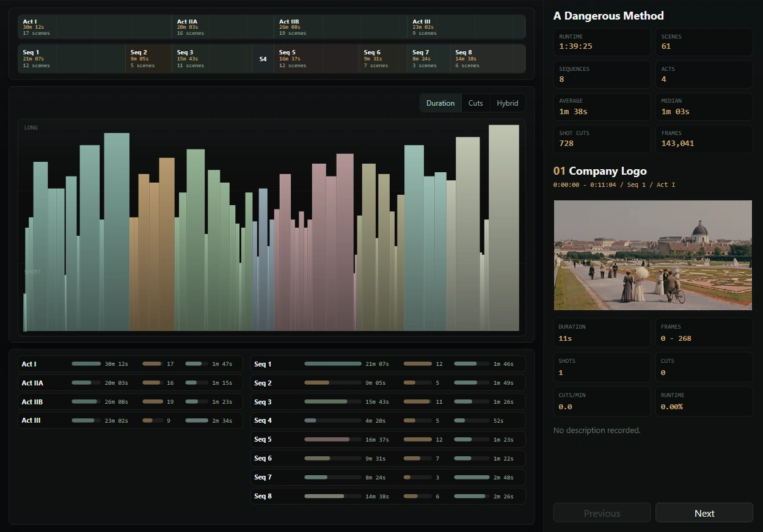
Task: Select the Act IIB block in timeline
Action: (x=341, y=27)
